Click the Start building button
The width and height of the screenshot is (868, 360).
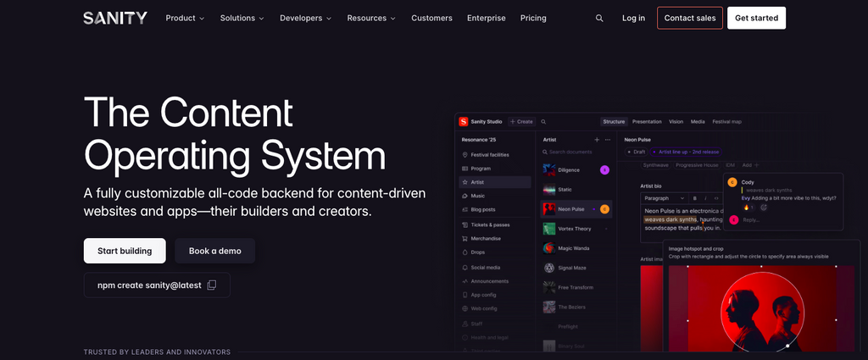coord(125,251)
